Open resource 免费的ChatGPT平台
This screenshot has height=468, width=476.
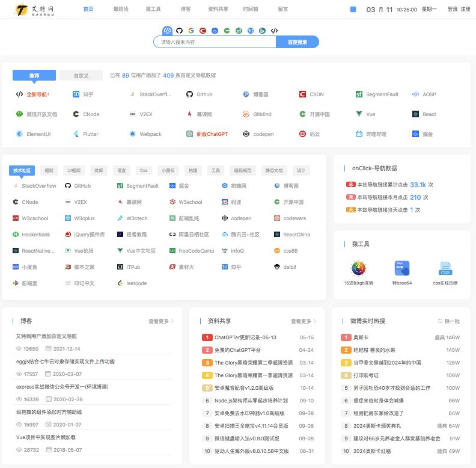237,350
